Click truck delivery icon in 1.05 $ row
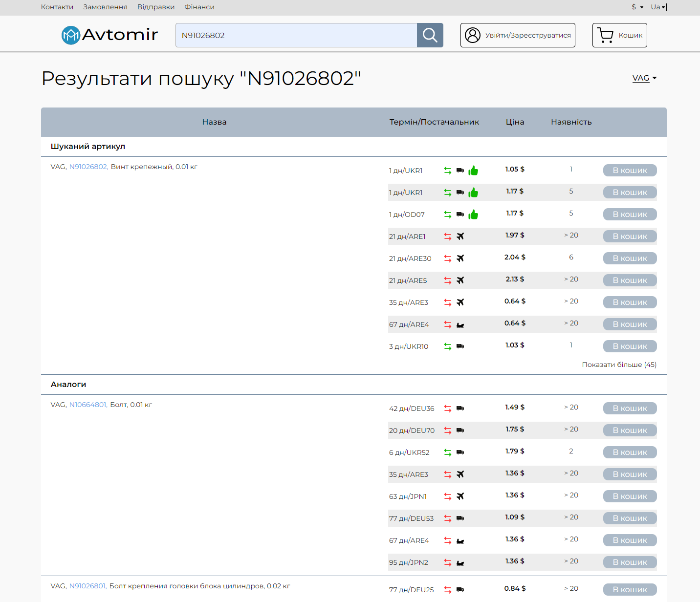 (x=460, y=171)
